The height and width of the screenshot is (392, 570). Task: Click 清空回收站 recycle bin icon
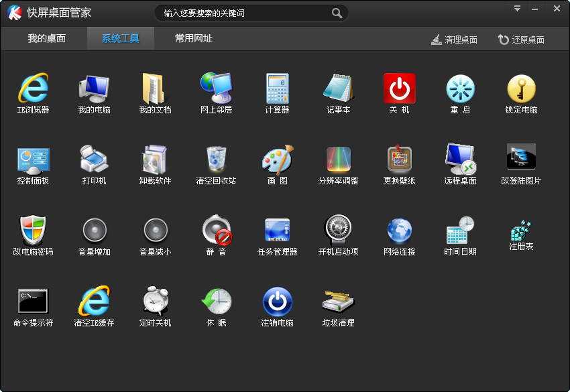click(x=217, y=159)
